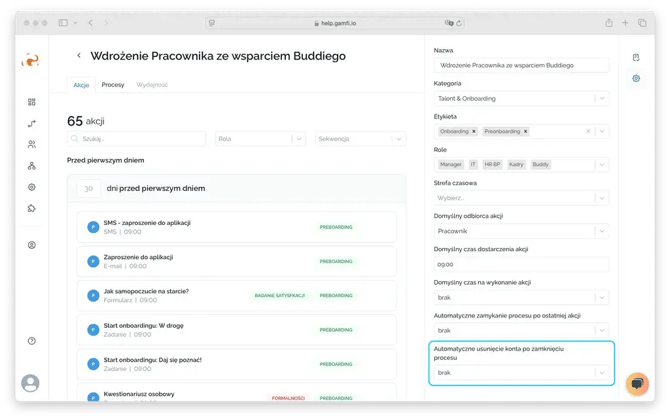This screenshot has width=670, height=420.
Task: Click the settings gear icon on right panel
Action: point(636,78)
